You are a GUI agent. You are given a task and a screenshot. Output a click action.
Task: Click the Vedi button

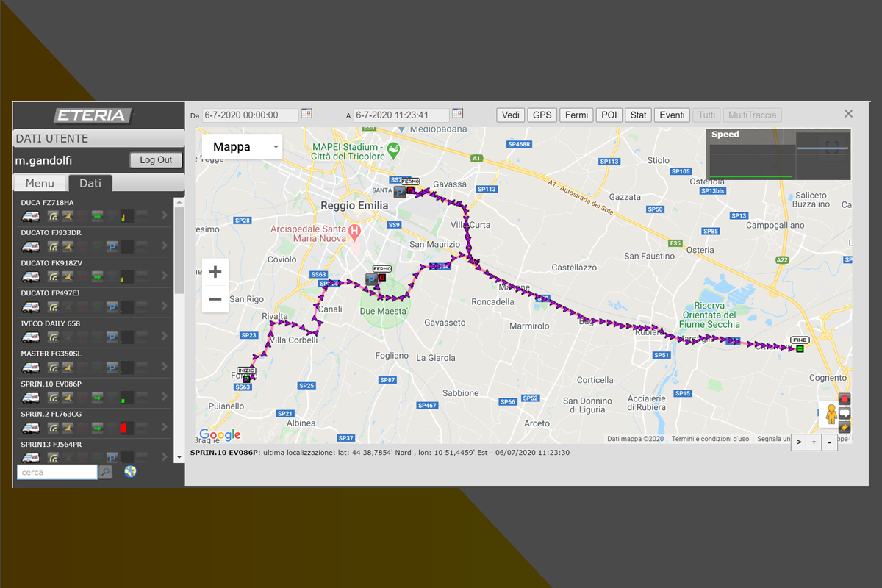[511, 115]
